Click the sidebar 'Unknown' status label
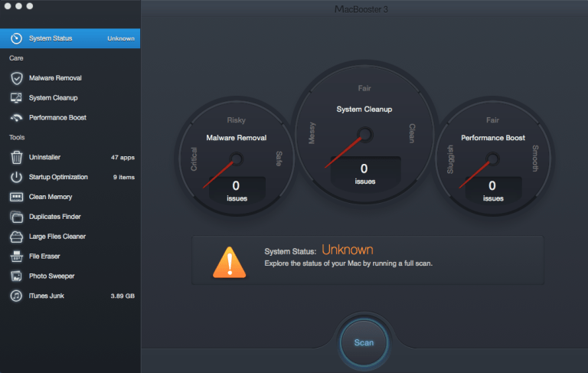Viewport: 588px width, 373px height. [121, 38]
